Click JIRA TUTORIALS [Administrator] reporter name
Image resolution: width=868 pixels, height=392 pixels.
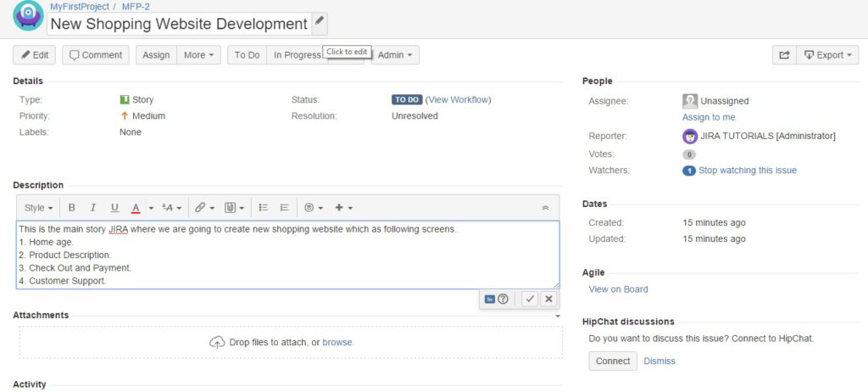(x=768, y=136)
